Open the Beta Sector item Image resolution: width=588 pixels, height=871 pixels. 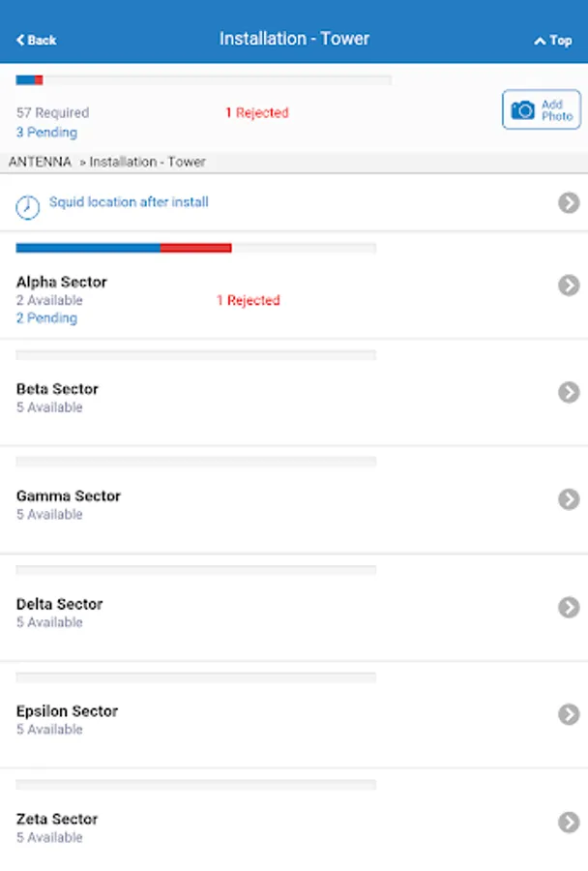58,389
